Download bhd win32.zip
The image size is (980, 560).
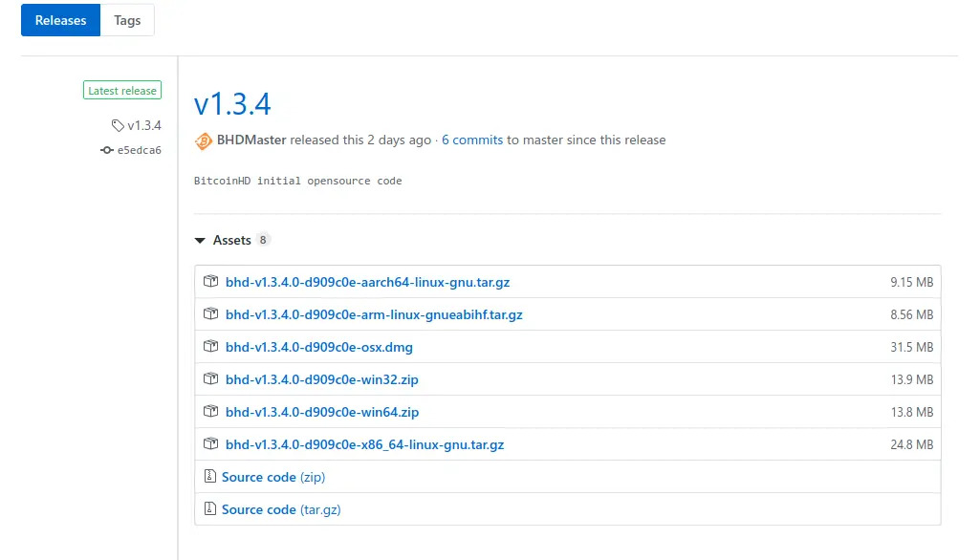tap(322, 379)
